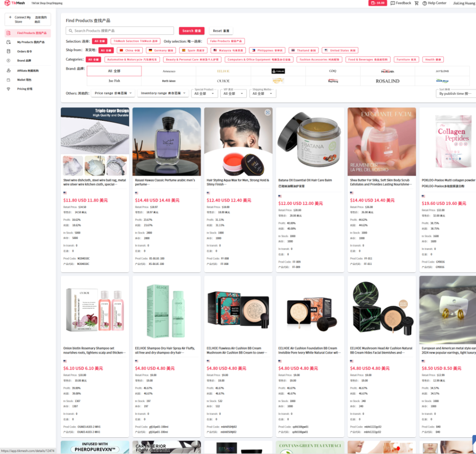Click US flag under Batana Oil product
The image size is (476, 454).
click(280, 196)
